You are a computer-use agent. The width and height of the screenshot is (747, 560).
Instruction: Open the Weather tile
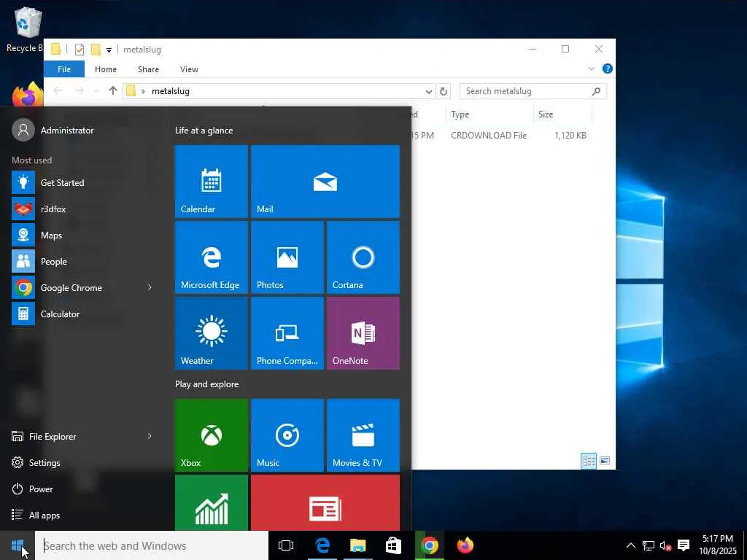click(x=212, y=332)
